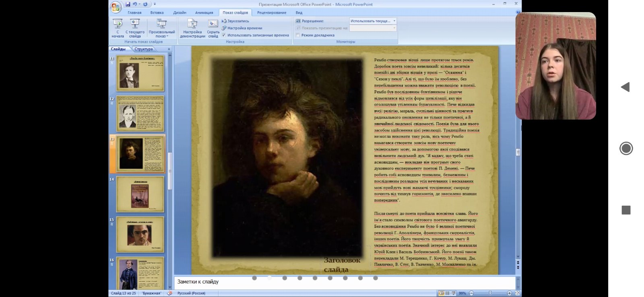Save the presentation from the quick access toolbar

click(x=128, y=4)
